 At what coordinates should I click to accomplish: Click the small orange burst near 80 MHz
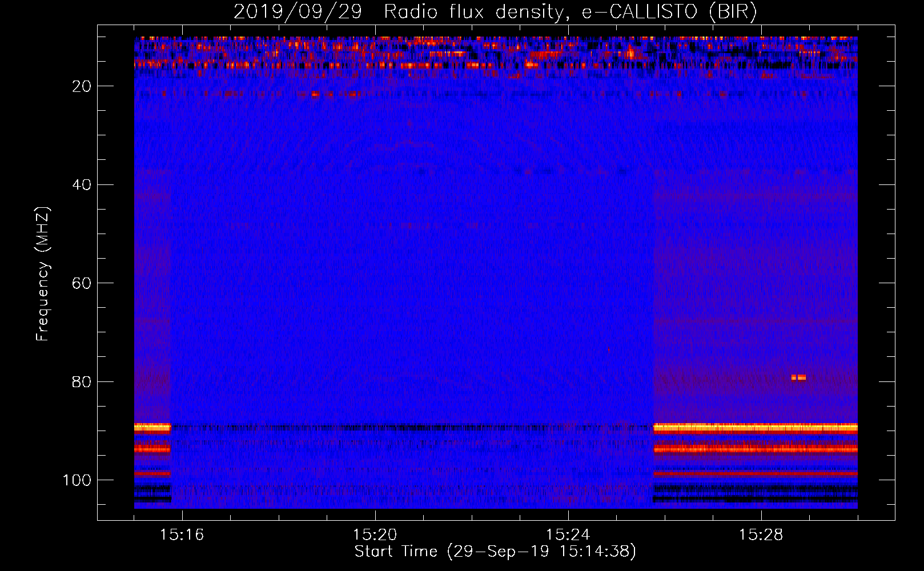[798, 377]
